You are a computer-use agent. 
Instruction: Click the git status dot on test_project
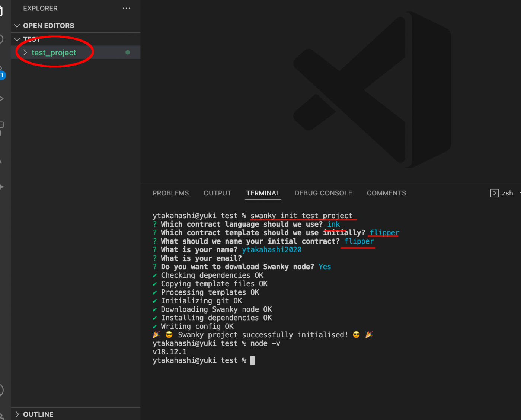(128, 52)
